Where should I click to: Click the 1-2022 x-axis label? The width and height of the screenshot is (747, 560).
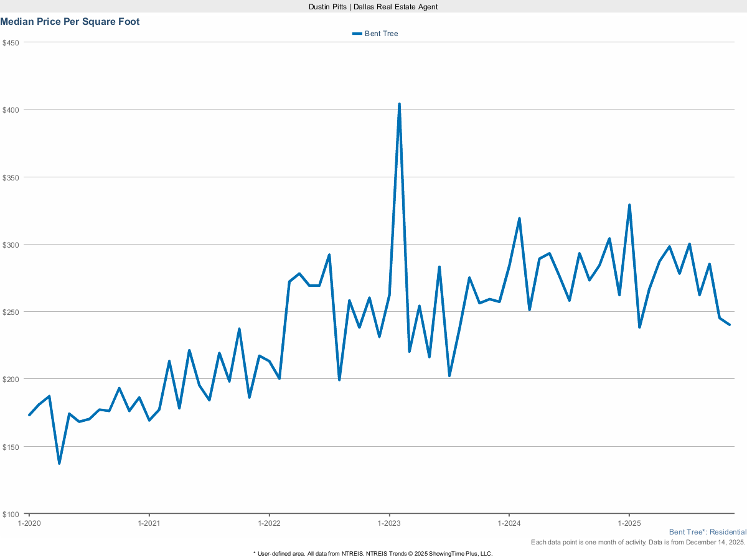click(269, 523)
